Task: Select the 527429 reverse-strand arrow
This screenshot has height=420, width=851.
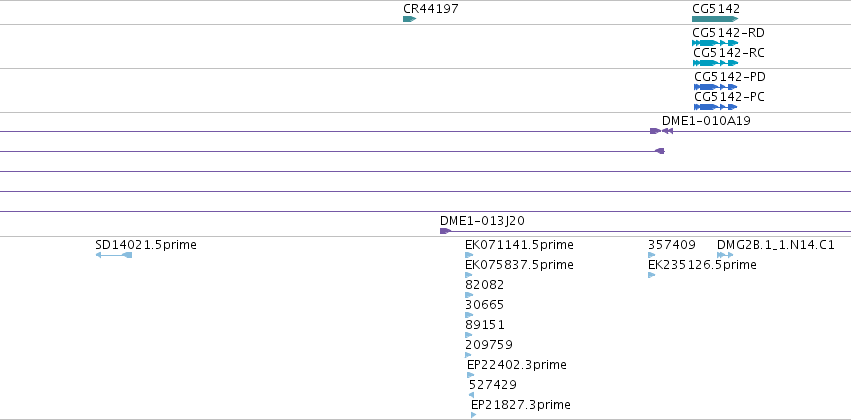Action: 471,395
